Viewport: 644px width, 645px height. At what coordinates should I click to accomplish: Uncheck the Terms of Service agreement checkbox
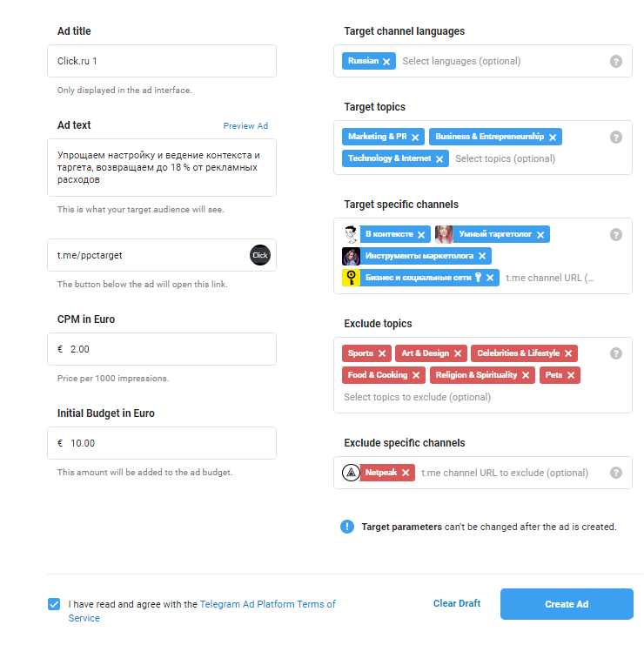point(54,604)
